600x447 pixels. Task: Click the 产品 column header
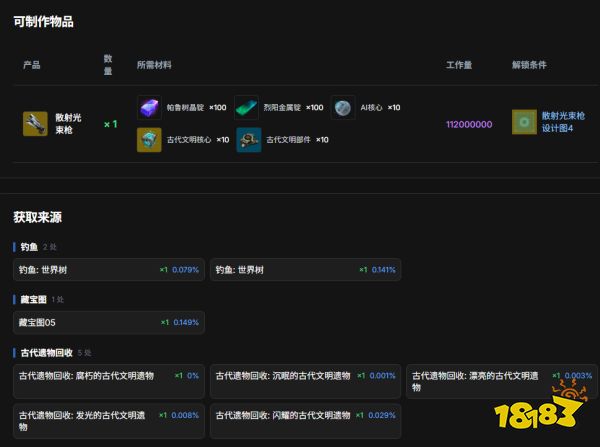pos(32,65)
